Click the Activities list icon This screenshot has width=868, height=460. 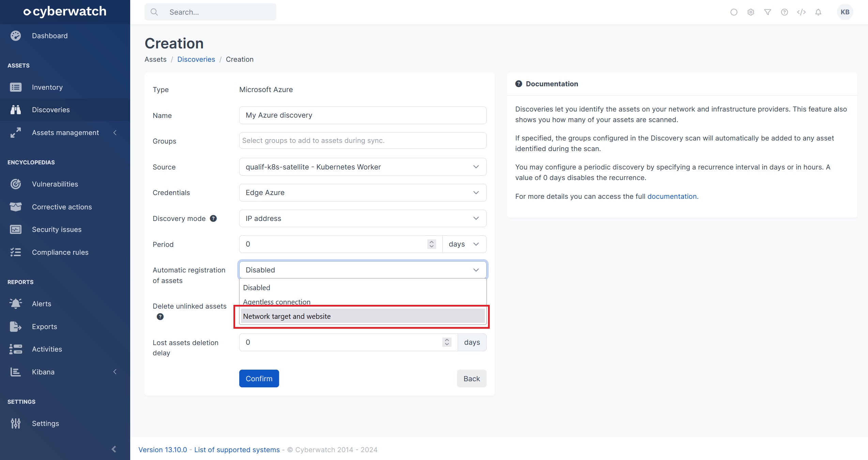16,349
